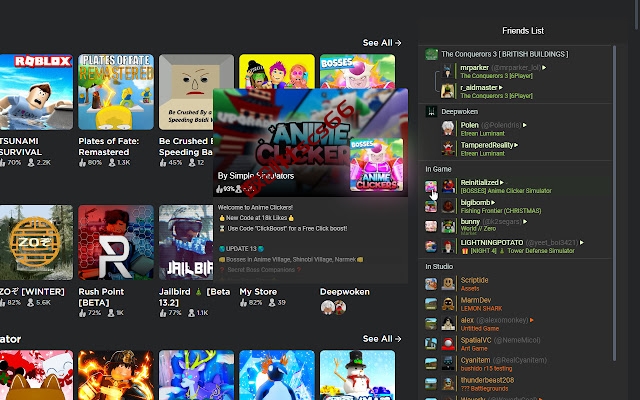Open r_aidmaster's avatar icon
This screenshot has width=640, height=400.
[x=448, y=91]
